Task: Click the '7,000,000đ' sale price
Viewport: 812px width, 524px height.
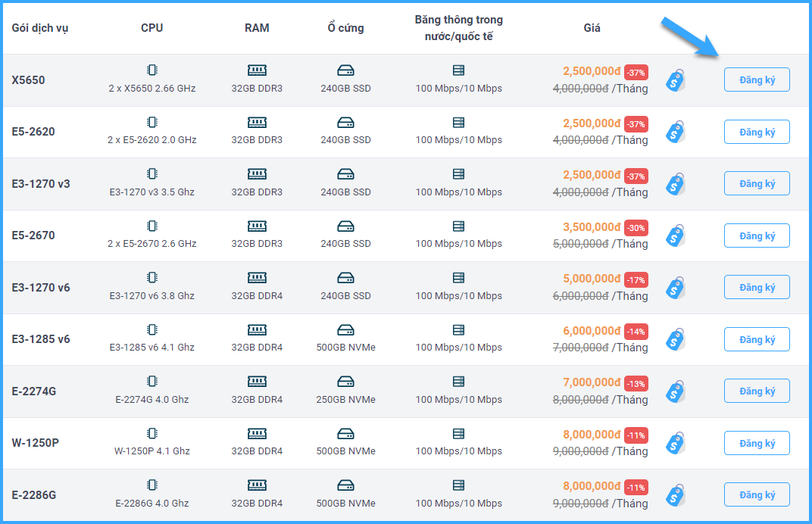Action: [x=592, y=382]
